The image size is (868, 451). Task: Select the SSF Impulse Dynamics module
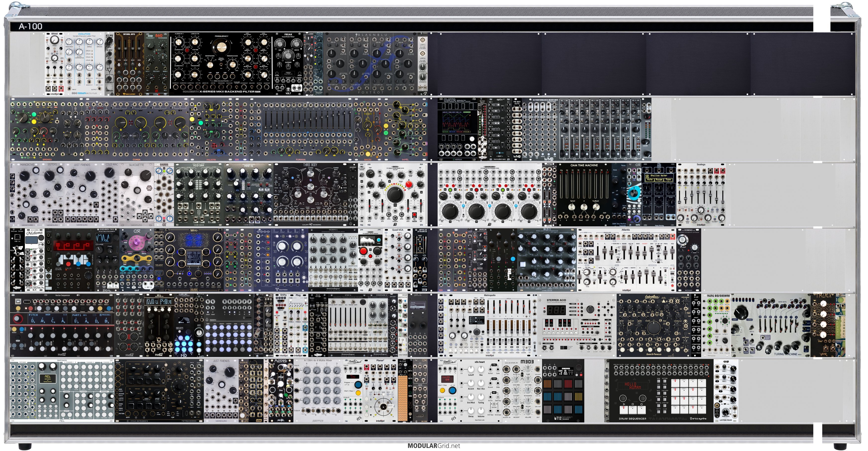[420, 260]
